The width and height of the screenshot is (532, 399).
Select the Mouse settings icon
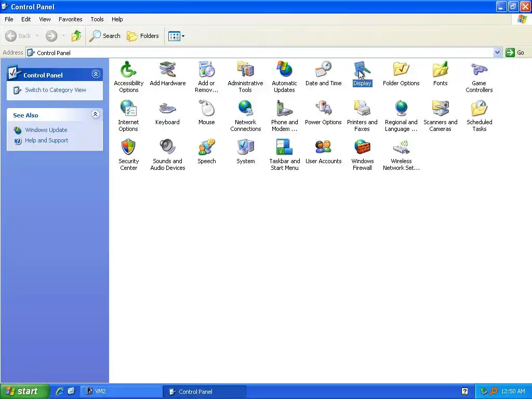coord(207,112)
